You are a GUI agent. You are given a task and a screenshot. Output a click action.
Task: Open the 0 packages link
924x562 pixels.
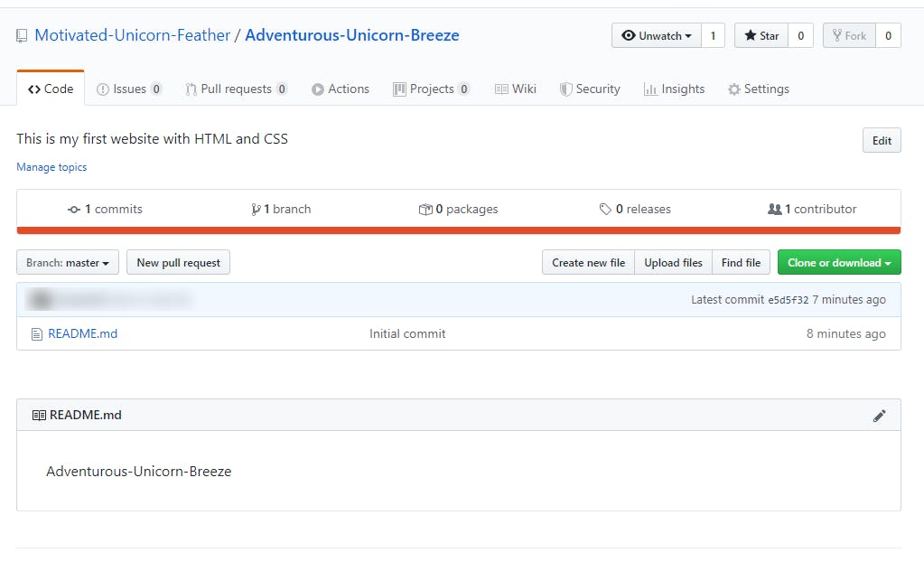(458, 209)
